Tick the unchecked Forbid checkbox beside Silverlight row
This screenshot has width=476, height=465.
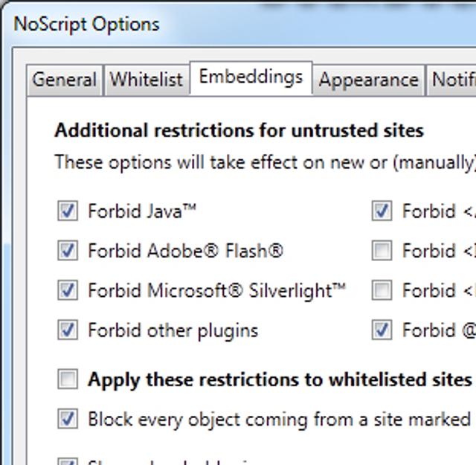[x=382, y=290]
